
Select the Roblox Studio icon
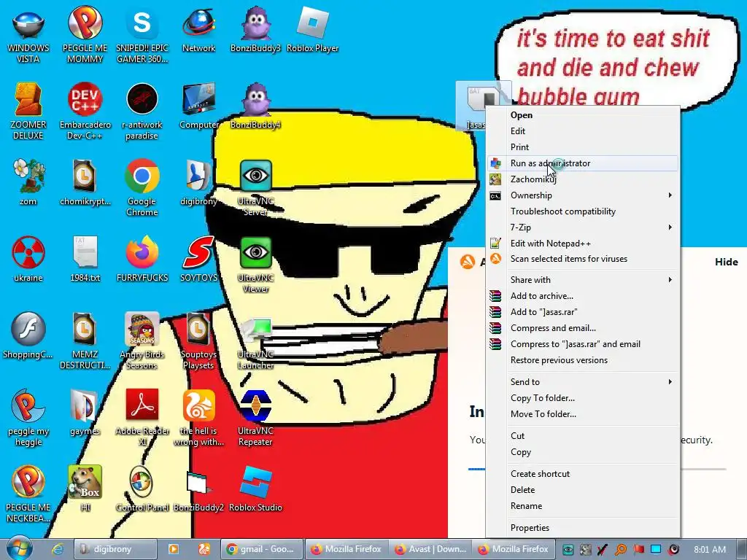click(x=256, y=489)
